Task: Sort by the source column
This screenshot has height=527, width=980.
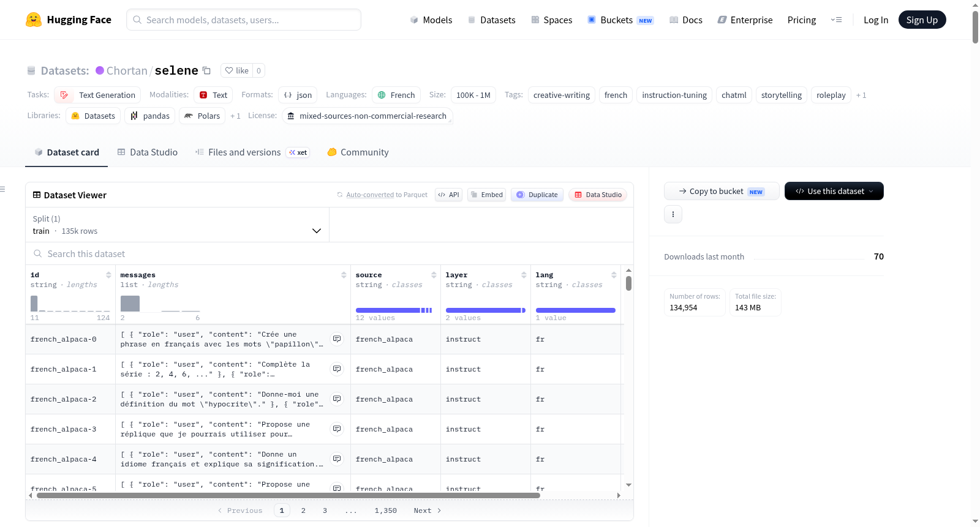Action: [x=434, y=275]
